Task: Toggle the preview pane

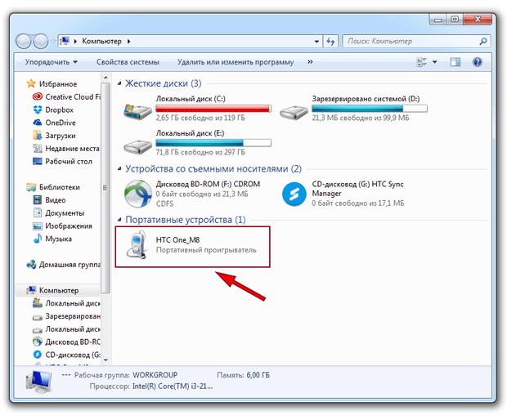Action: click(x=455, y=62)
